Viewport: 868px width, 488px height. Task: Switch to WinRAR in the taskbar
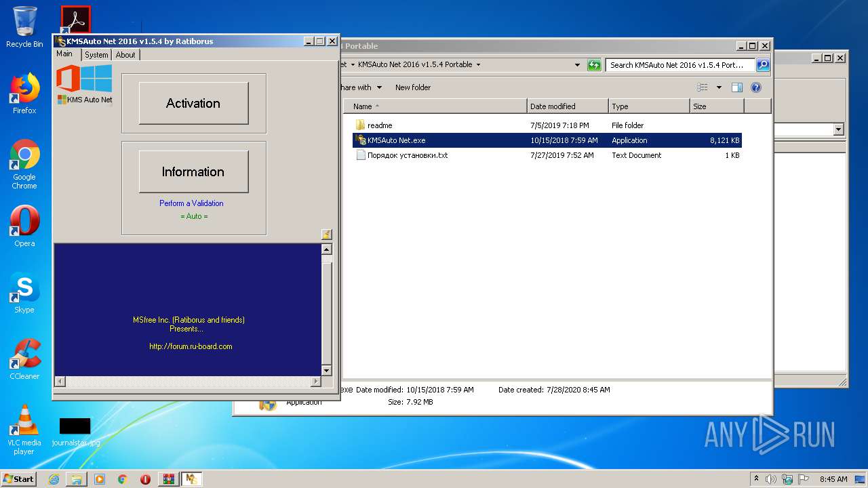coord(169,479)
